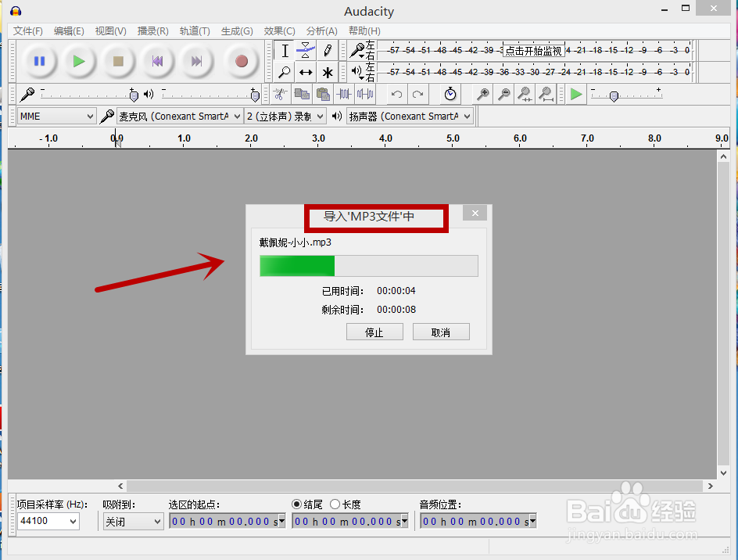Click the red Record button
Screen dimensions: 738x560
pos(242,61)
